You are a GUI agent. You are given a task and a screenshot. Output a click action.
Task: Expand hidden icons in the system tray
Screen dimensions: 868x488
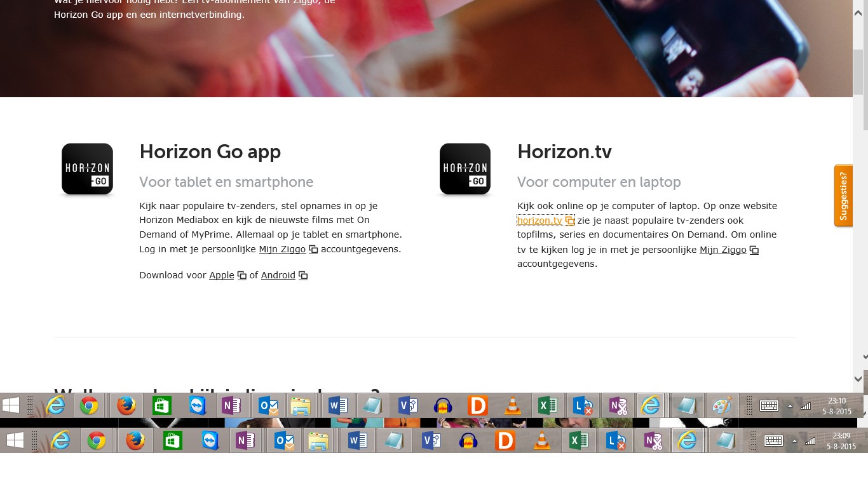click(790, 405)
